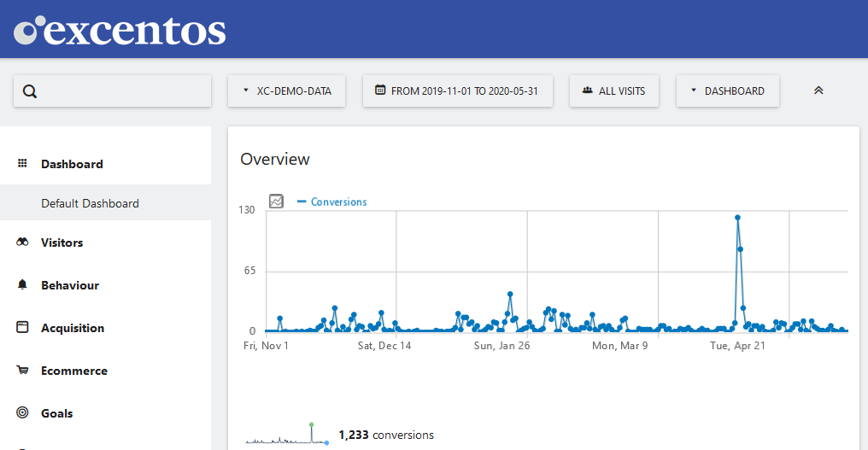Viewport: 868px width, 450px height.
Task: Open the Ecommerce menu section
Action: pyautogui.click(x=73, y=371)
